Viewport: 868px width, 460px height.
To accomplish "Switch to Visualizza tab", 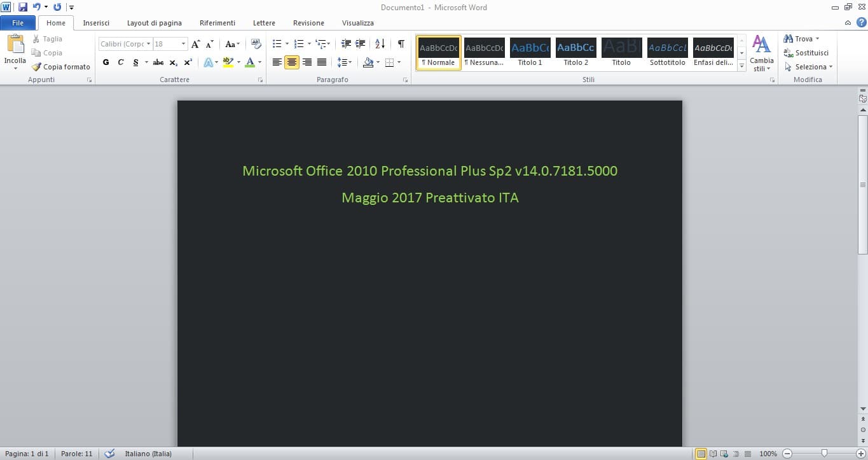I will pos(358,23).
